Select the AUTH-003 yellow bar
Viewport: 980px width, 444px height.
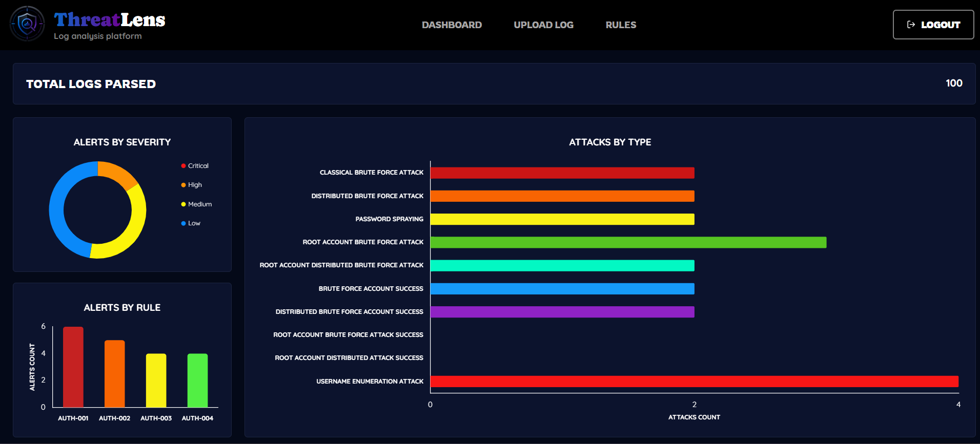coord(156,380)
